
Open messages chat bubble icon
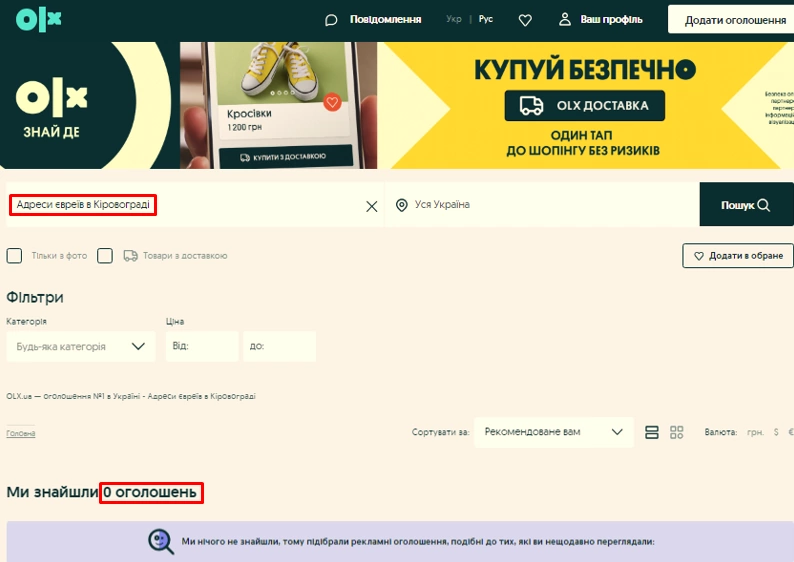click(x=331, y=20)
